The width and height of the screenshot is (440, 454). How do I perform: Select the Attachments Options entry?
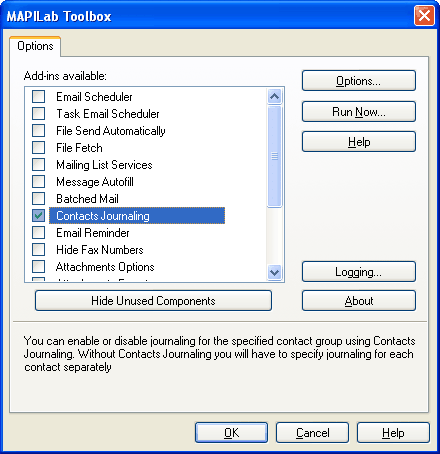[x=105, y=267]
